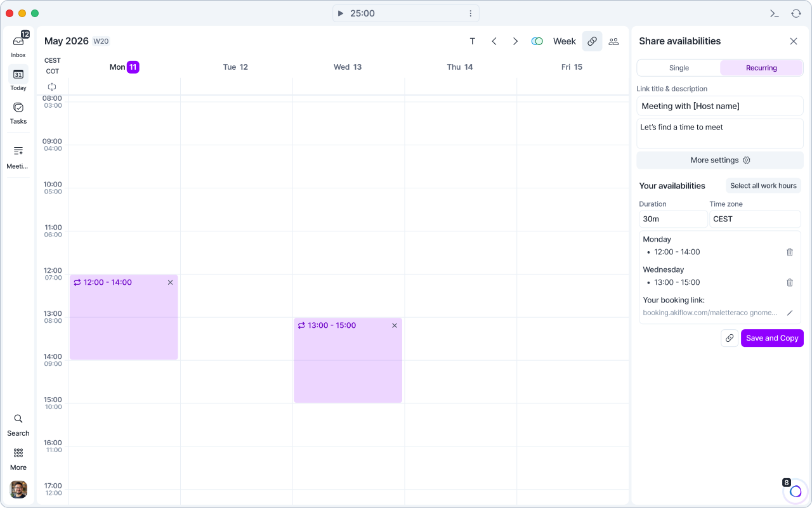Viewport: 812px width, 508px height.
Task: Click the Wed 13 day header
Action: pos(348,67)
